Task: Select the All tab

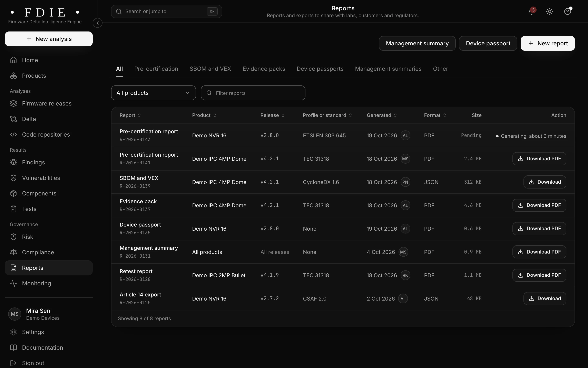Action: click(x=119, y=69)
